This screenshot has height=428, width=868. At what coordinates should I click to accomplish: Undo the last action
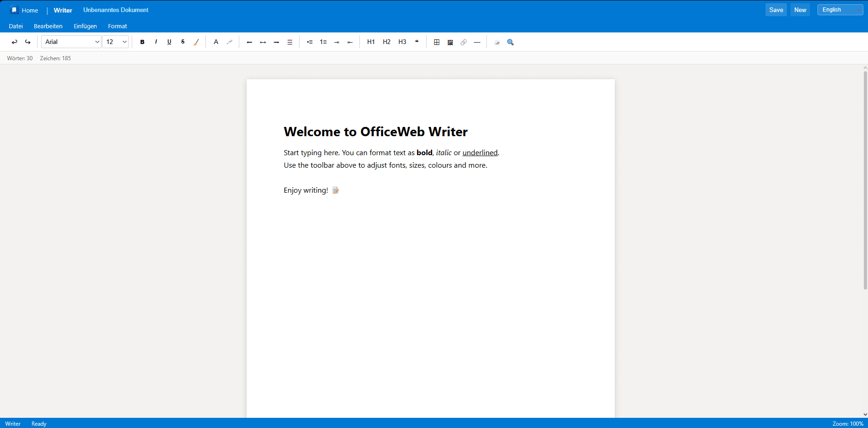(14, 42)
